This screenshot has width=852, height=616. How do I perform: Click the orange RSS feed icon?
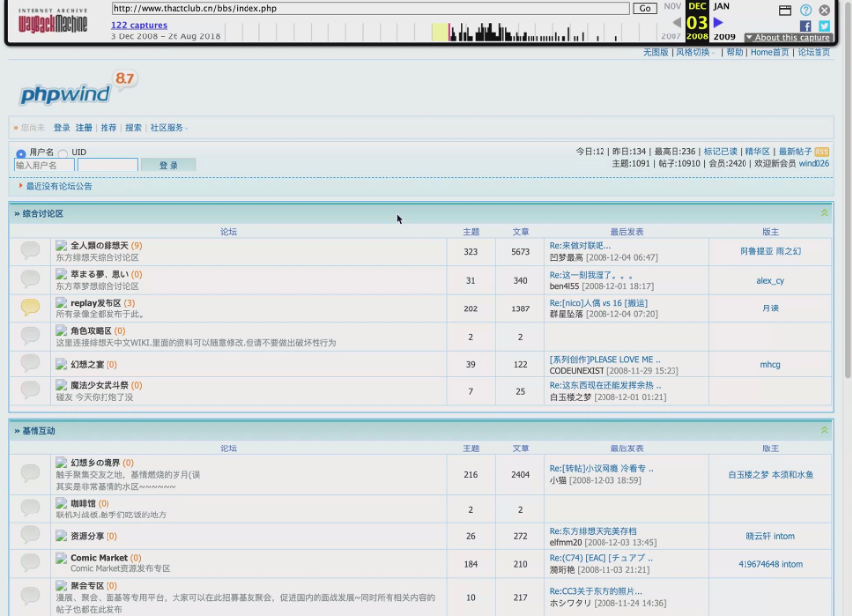(821, 152)
